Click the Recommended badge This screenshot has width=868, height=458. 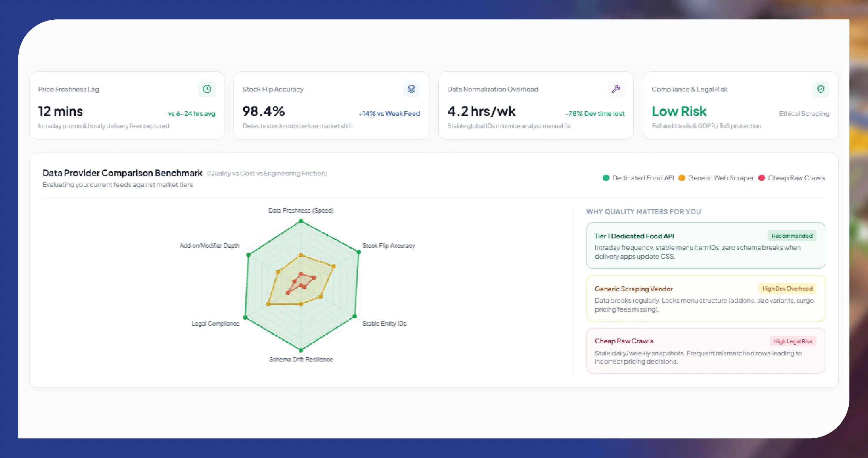[x=792, y=236]
